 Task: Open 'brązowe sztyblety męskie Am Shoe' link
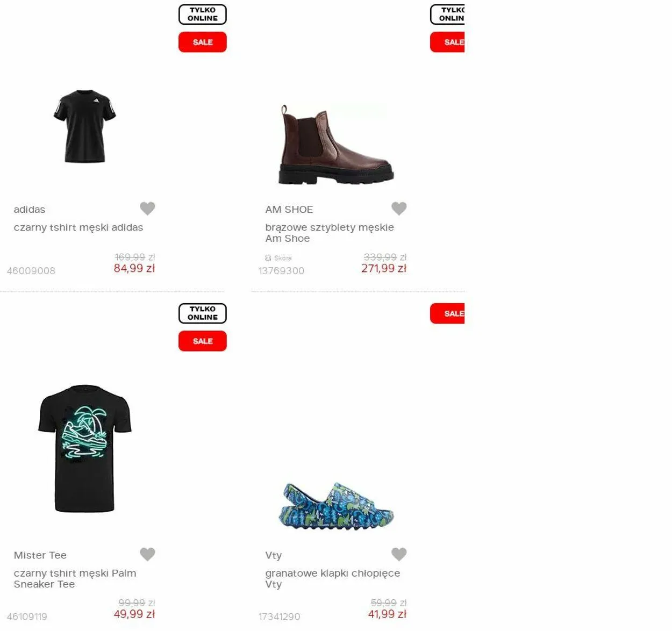coord(329,233)
